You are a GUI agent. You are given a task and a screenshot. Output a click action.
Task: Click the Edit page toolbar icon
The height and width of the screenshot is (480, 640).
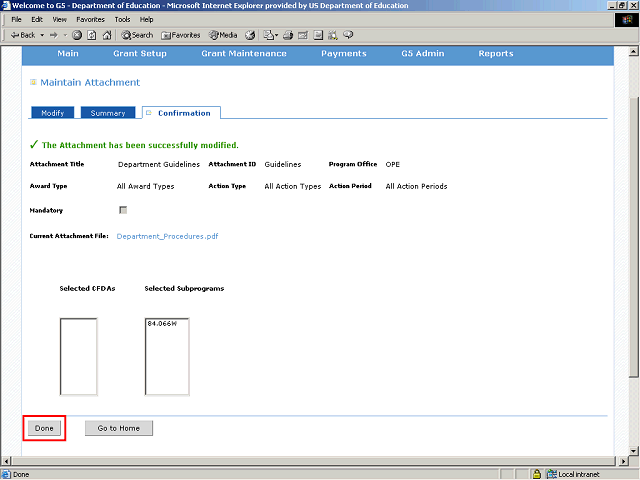tap(303, 35)
